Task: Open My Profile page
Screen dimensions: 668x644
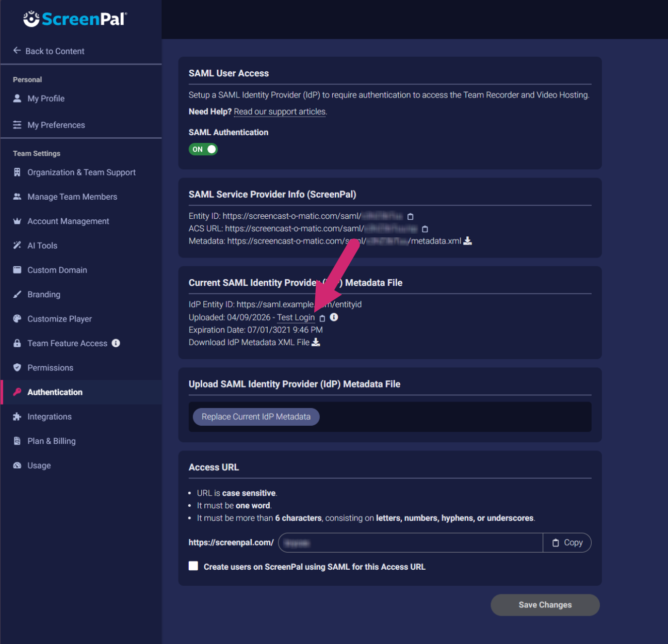Action: click(x=46, y=98)
